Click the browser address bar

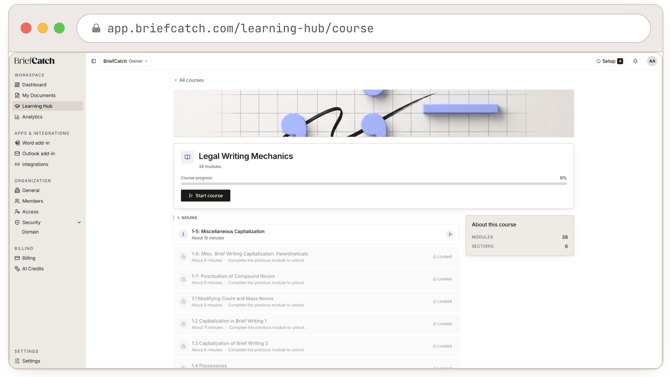click(x=363, y=28)
